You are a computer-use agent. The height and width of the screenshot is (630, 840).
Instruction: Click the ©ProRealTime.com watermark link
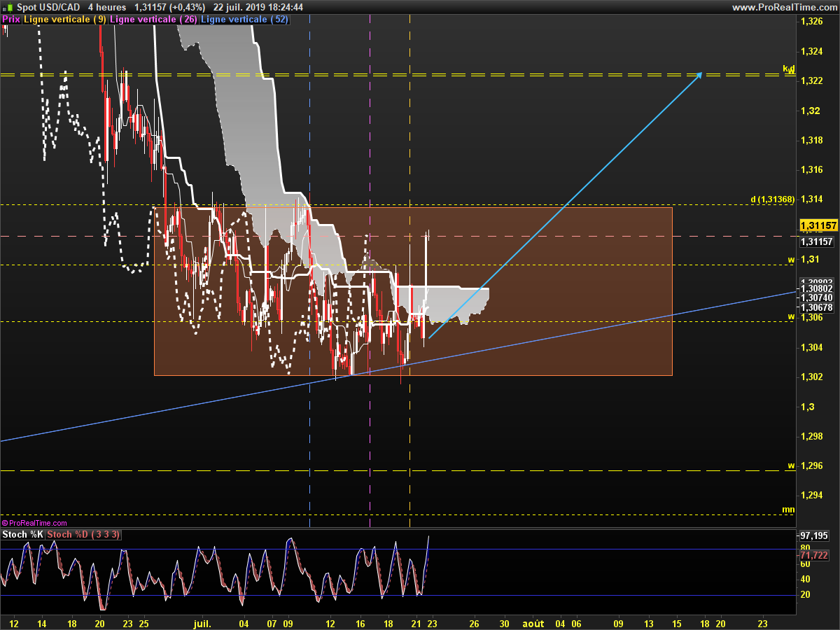tap(34, 523)
